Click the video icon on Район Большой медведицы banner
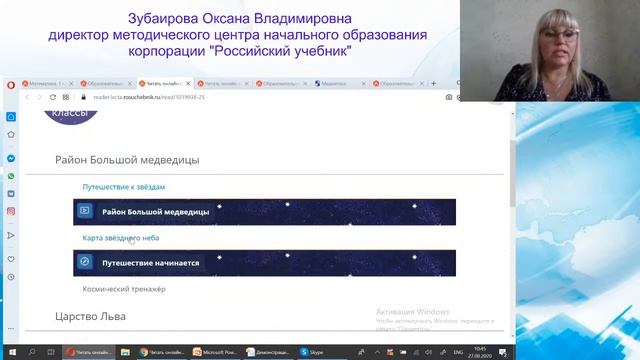This screenshot has width=640, height=360. pos(85,211)
